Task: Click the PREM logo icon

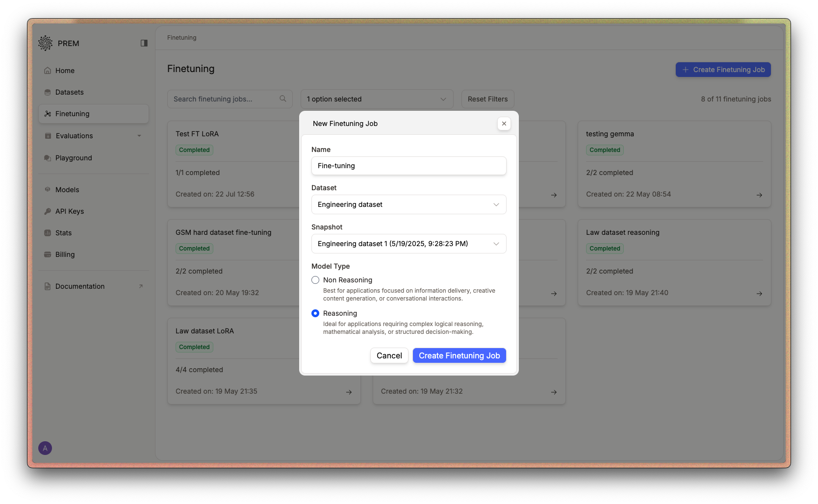Action: [45, 43]
